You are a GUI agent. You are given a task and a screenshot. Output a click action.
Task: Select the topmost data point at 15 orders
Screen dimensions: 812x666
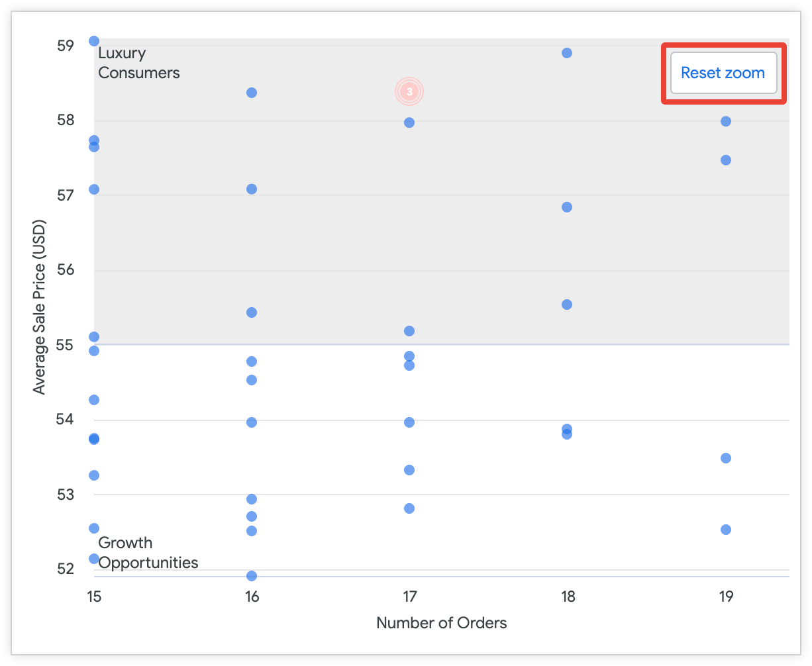[x=94, y=41]
